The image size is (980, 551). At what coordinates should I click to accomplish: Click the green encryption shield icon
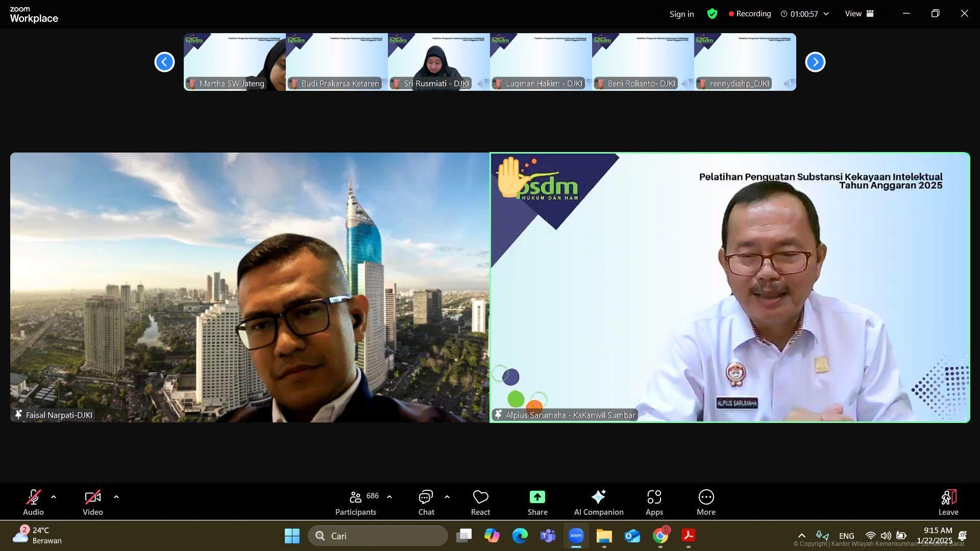(x=712, y=14)
